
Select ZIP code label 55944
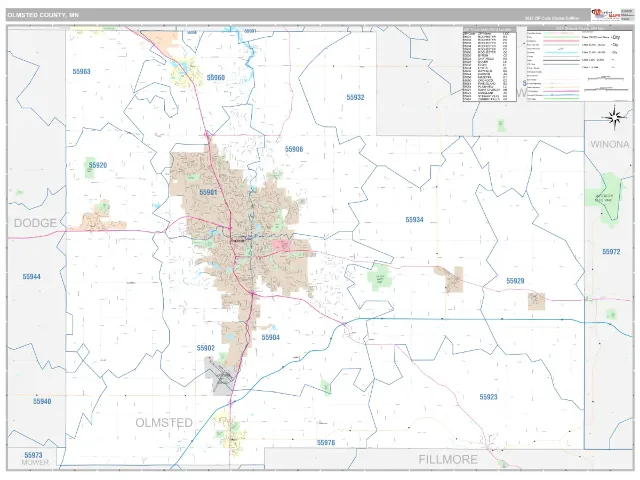pyautogui.click(x=31, y=277)
